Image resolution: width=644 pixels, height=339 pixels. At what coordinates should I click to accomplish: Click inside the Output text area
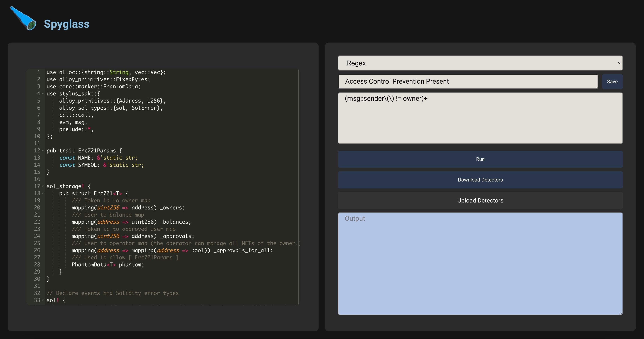(480, 264)
